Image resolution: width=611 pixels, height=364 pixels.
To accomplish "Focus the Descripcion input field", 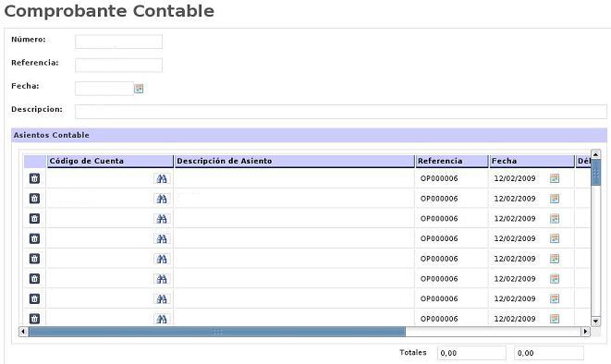I will click(341, 112).
